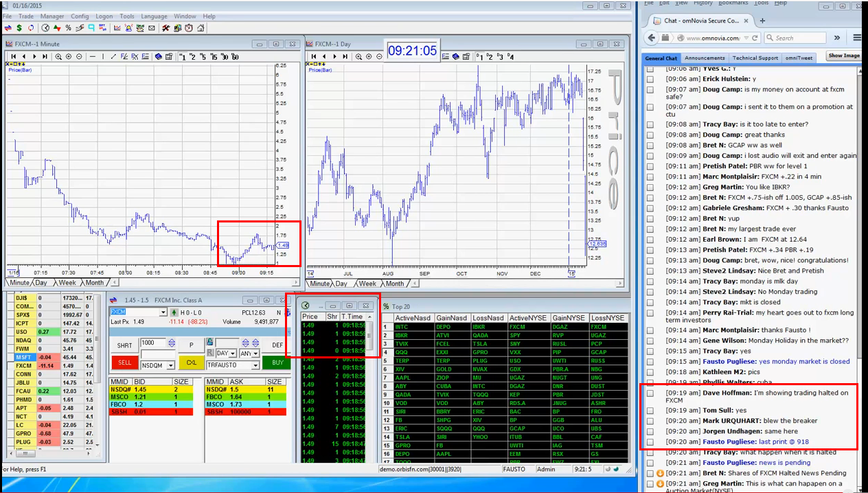Click the percent sign toolbar icon
The height and width of the screenshot is (493, 868).
click(68, 28)
